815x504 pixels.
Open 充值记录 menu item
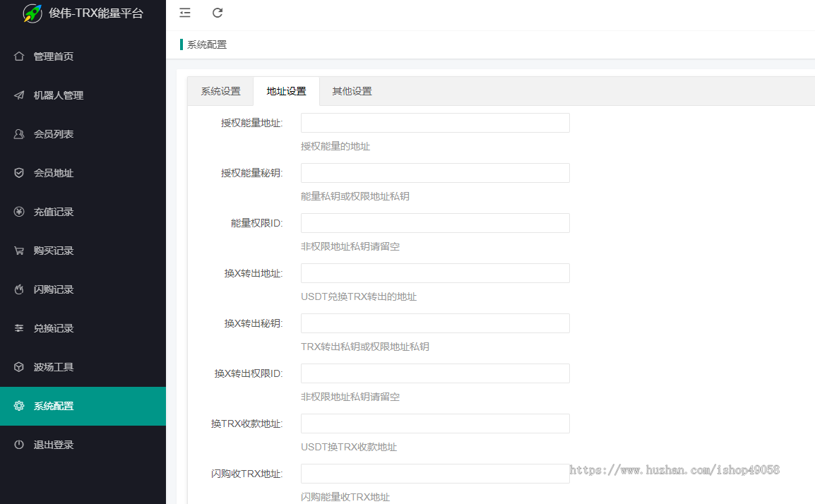[x=83, y=212]
